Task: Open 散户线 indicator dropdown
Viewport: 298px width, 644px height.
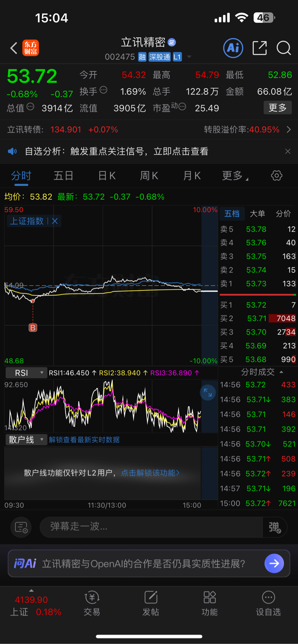Action: click(x=26, y=440)
